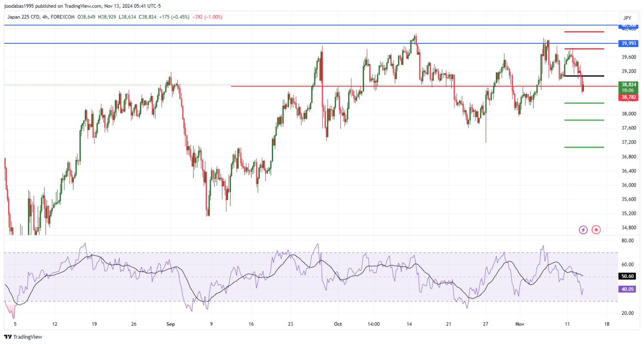Open the JPY currency selector
The image size is (644, 344).
click(628, 18)
